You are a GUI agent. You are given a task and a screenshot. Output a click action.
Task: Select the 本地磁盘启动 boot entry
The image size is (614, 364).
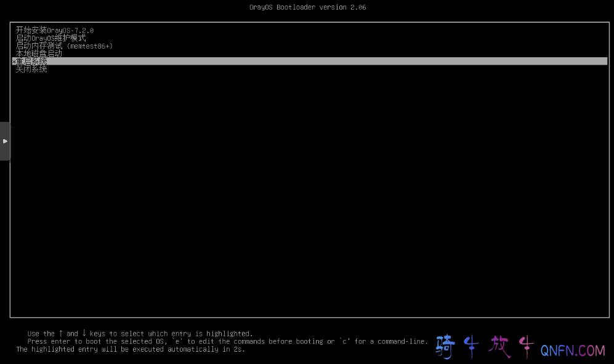point(39,54)
